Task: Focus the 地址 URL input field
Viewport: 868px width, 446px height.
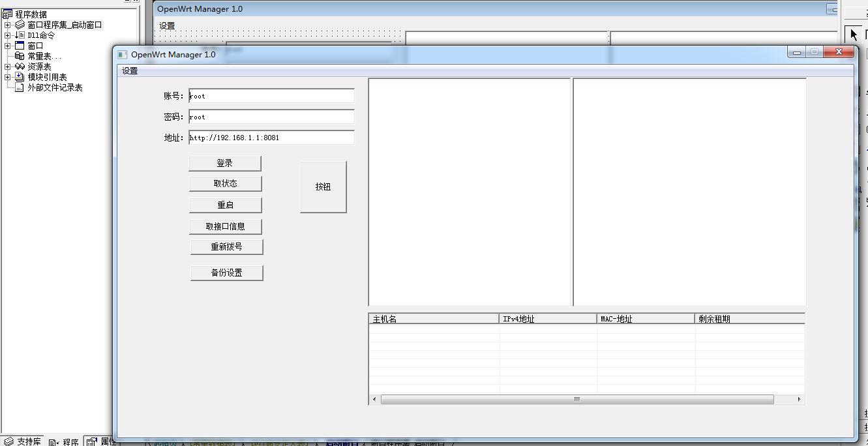Action: (271, 138)
